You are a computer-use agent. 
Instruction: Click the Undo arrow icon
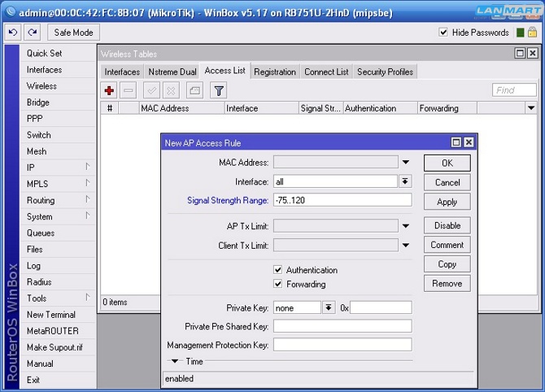point(12,33)
